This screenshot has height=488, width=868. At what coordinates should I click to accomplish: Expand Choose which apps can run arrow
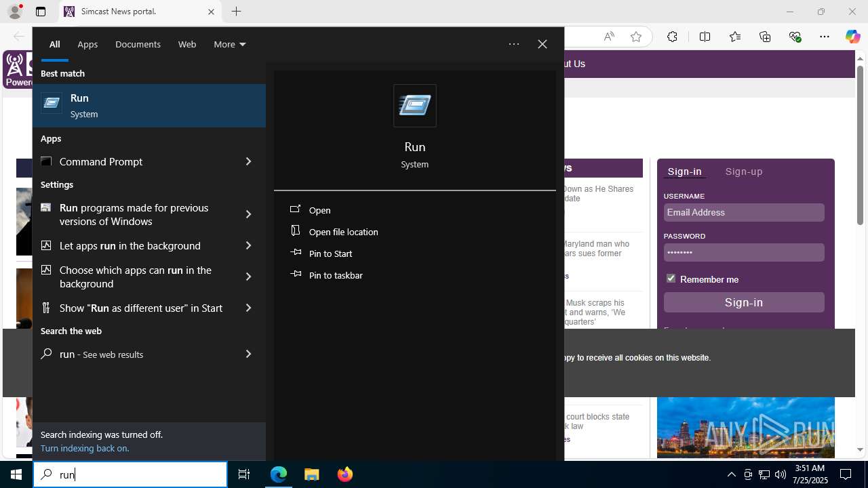[248, 277]
